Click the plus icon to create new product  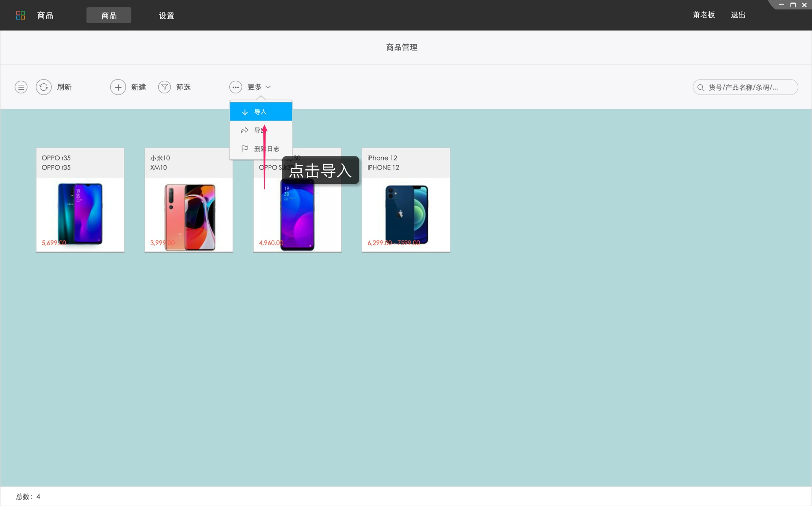118,87
